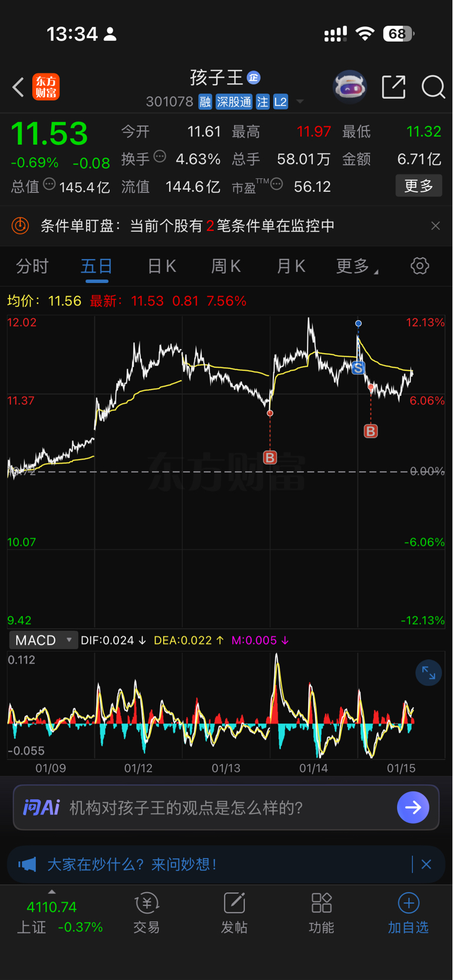Tap the stock name 孩子王 title

coord(217,78)
